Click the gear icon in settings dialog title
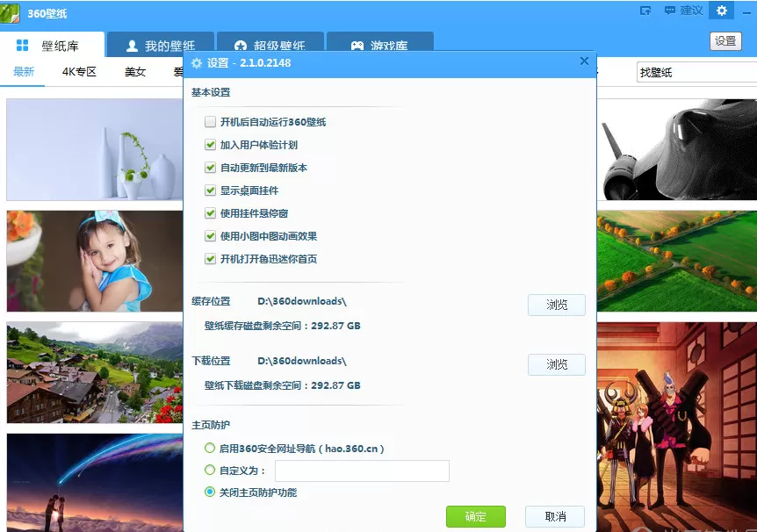 [197, 63]
